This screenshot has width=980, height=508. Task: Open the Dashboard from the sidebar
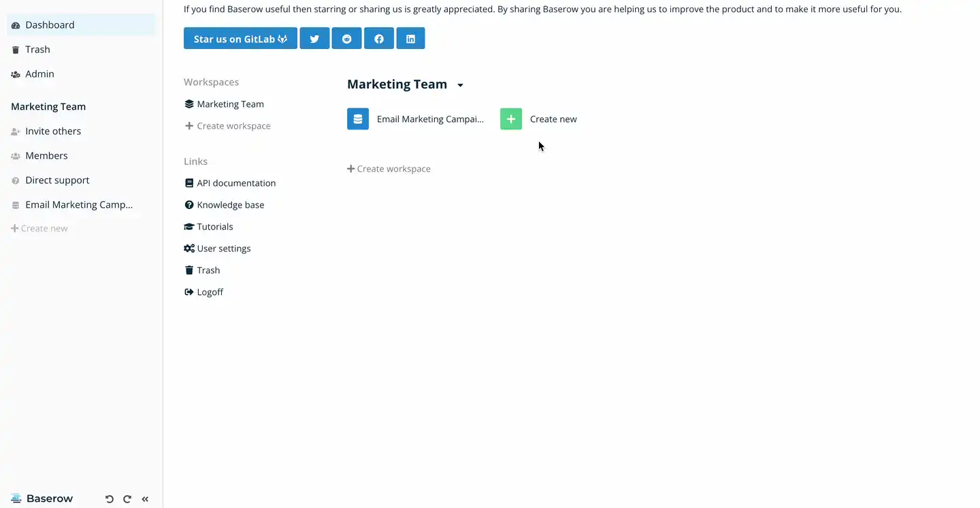click(x=49, y=25)
